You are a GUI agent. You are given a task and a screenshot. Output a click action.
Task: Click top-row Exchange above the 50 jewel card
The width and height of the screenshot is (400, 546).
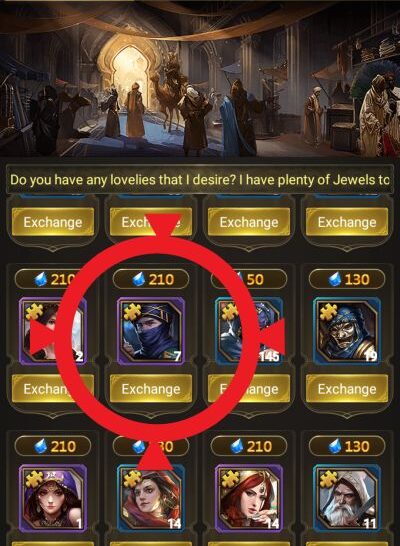click(x=249, y=222)
